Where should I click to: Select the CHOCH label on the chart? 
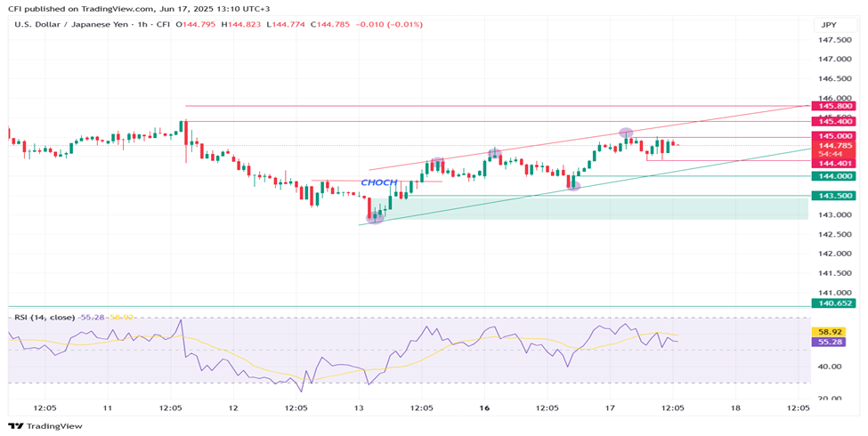coord(379,182)
